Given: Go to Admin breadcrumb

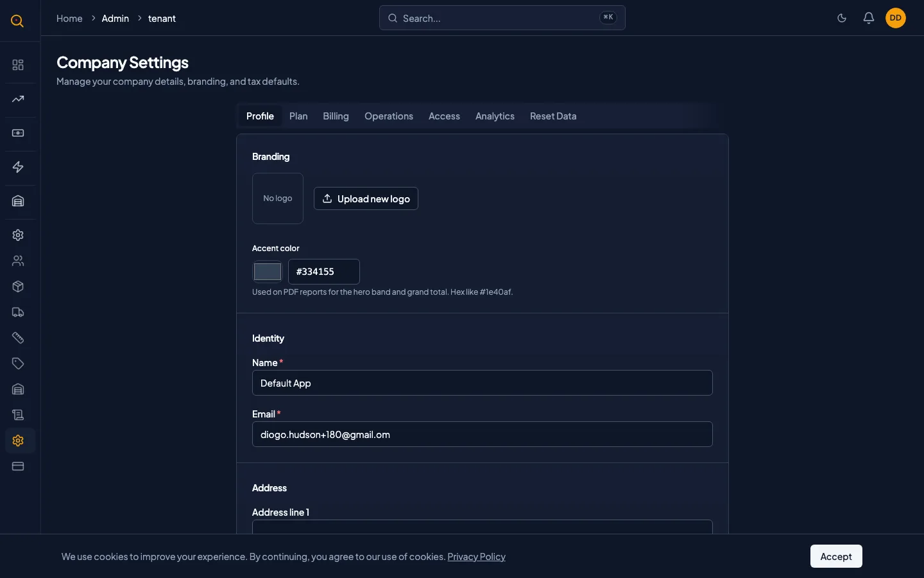Looking at the screenshot, I should [x=115, y=18].
